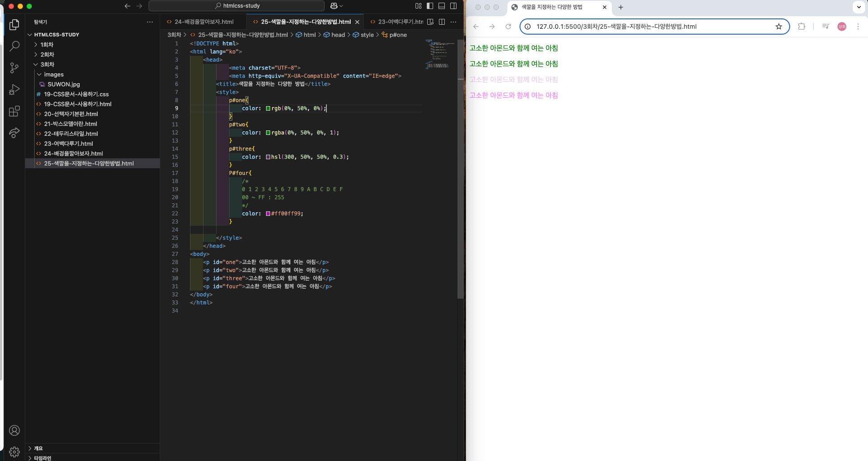Open Chrome media control icon

[826, 27]
